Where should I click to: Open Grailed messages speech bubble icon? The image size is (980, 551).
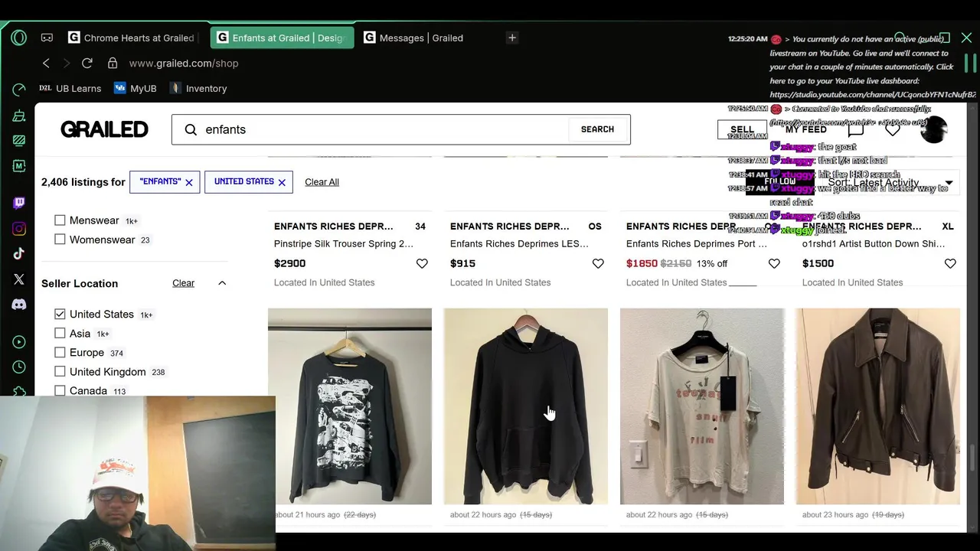coord(856,129)
